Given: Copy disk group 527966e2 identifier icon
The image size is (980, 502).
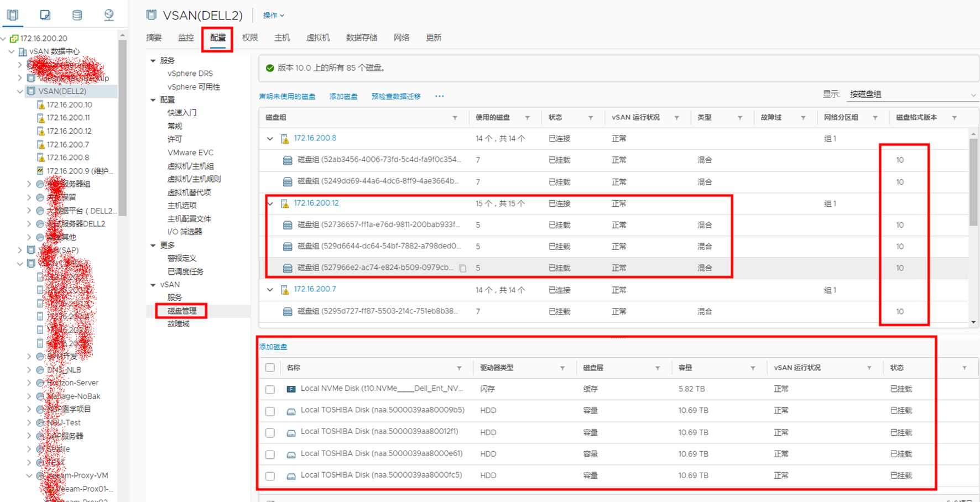Looking at the screenshot, I should tap(463, 268).
